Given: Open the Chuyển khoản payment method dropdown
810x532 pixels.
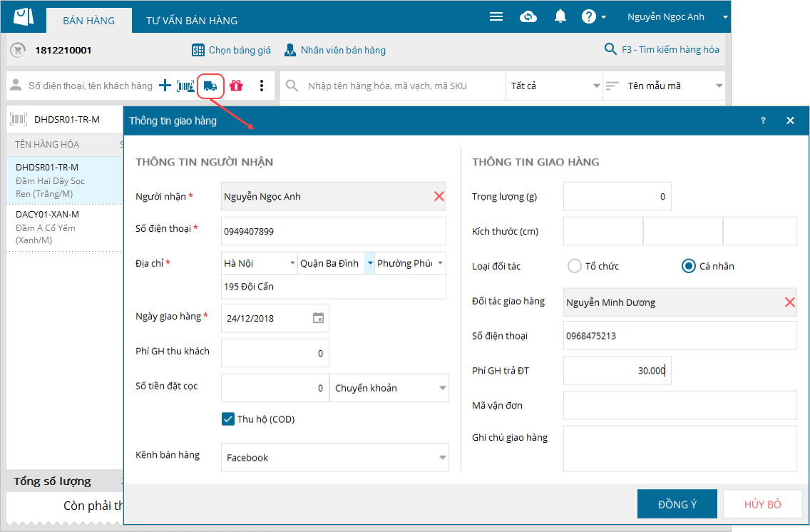Looking at the screenshot, I should [x=442, y=389].
